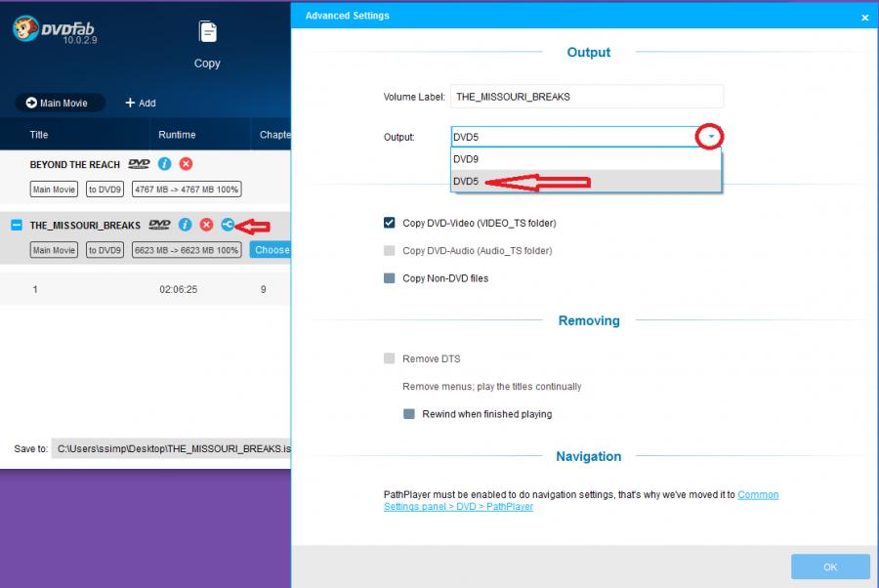Edit the Volume Label field
Screen dimensions: 879x588
click(x=587, y=97)
